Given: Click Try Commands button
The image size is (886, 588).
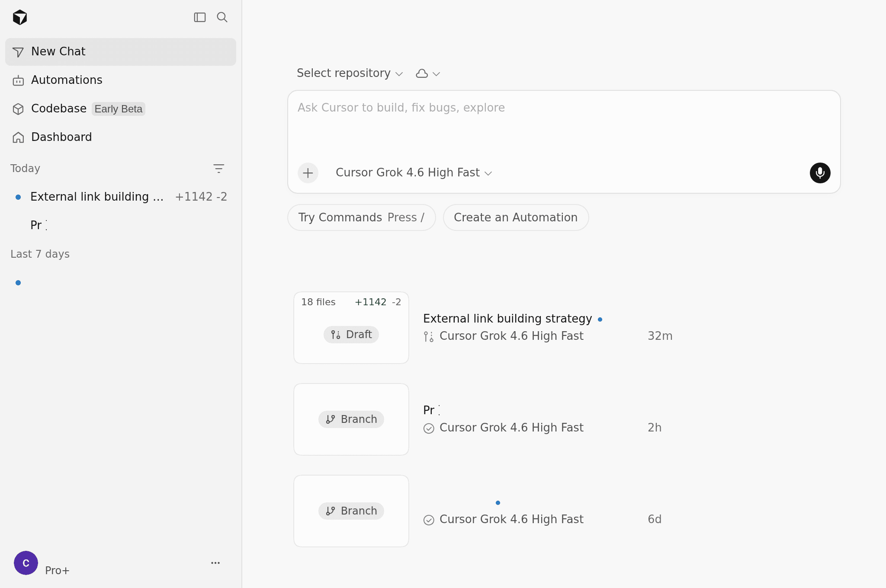Looking at the screenshot, I should pyautogui.click(x=361, y=217).
